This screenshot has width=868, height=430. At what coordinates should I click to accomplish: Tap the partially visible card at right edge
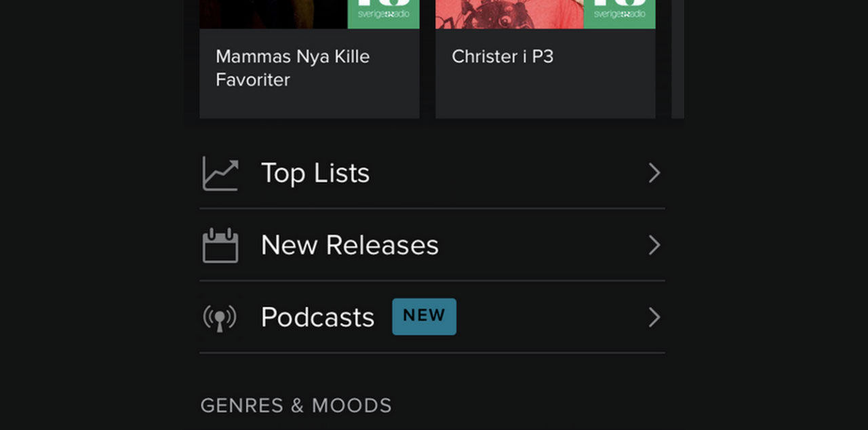[677, 59]
